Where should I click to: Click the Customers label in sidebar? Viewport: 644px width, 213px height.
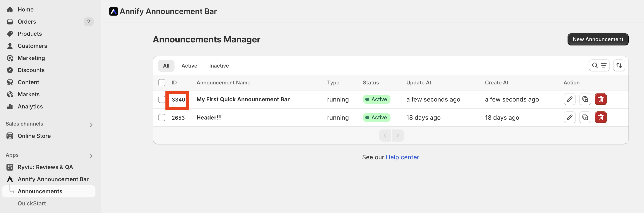click(x=32, y=46)
